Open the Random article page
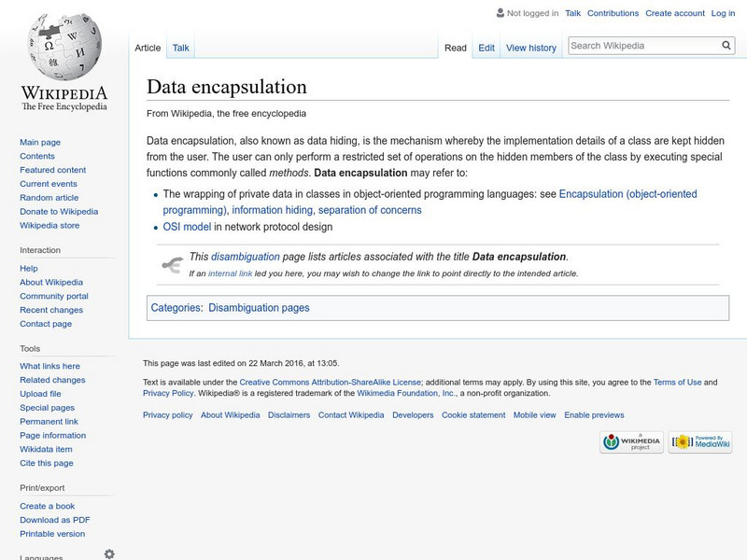 pos(50,197)
